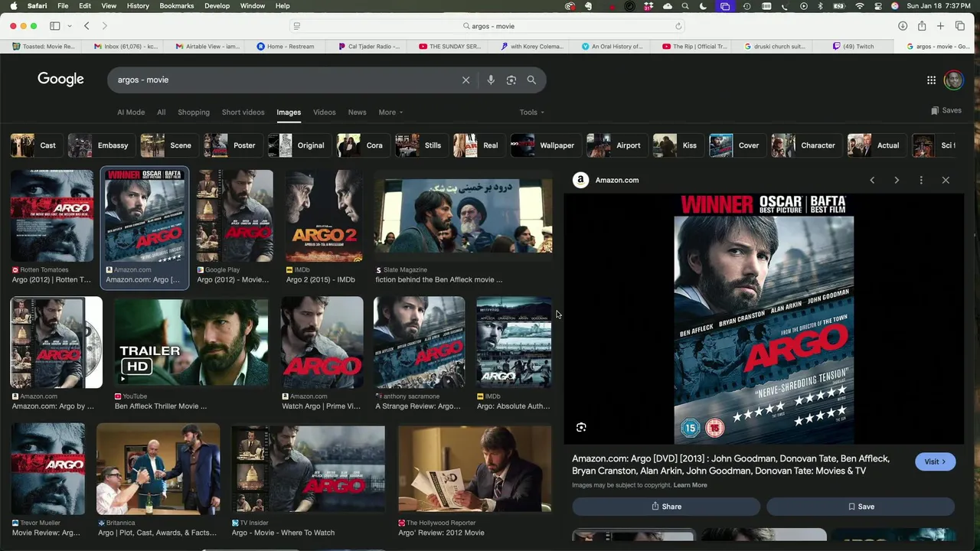
Task: Click the Safari address bar
Action: (488, 26)
